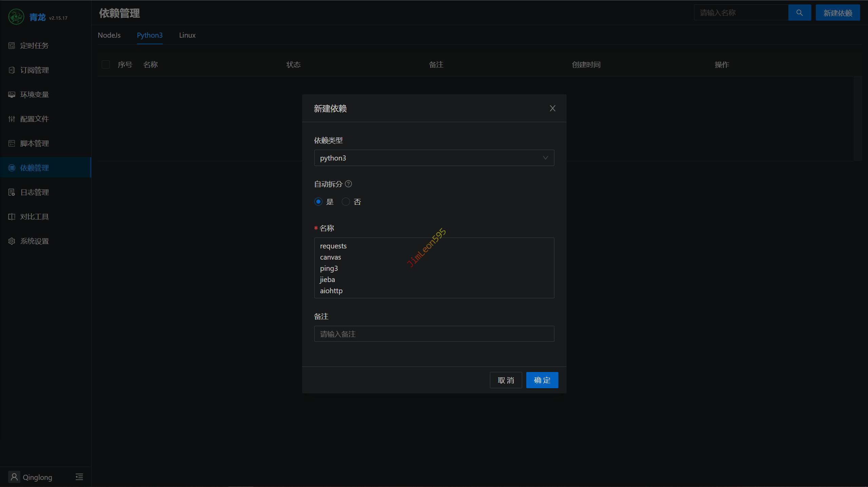Screen dimensions: 868x487
Task: Switch to the Linux tab
Action: click(x=187, y=35)
